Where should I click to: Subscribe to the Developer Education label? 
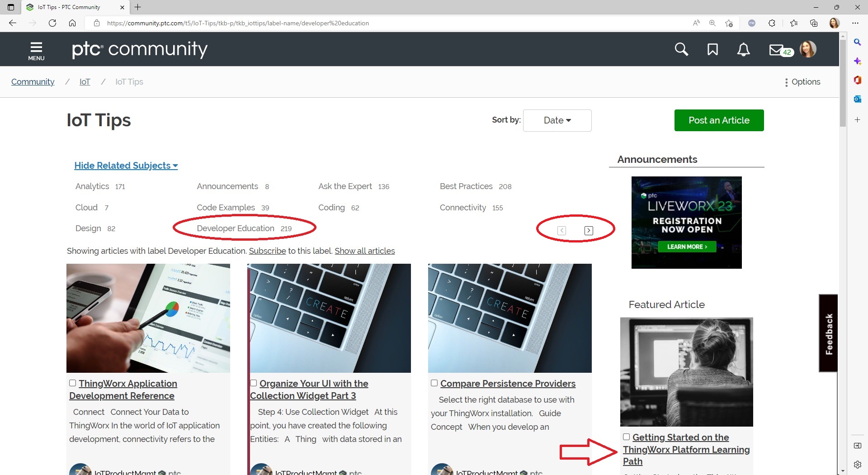(x=267, y=251)
